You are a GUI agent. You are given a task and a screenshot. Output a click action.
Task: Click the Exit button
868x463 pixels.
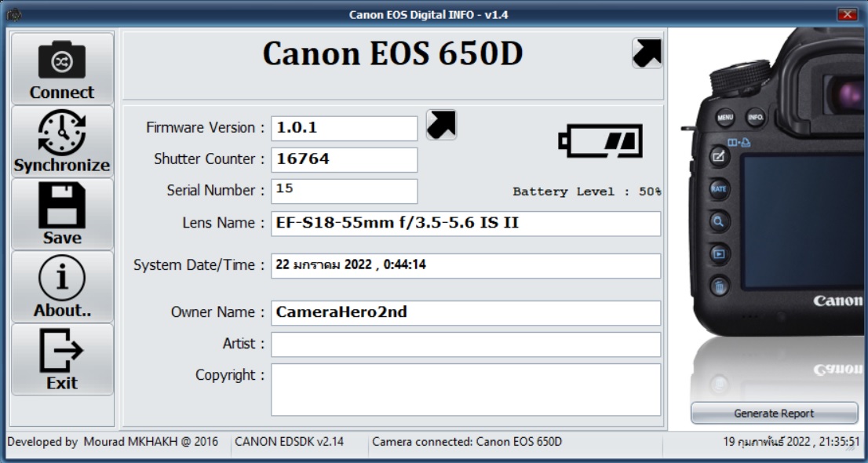pyautogui.click(x=62, y=359)
